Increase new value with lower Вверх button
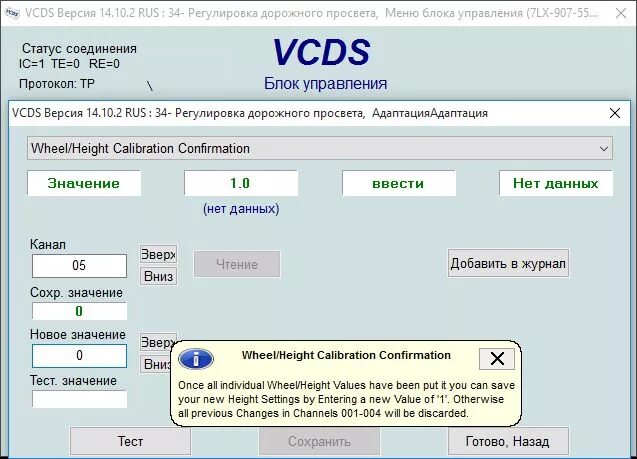Screen dimensions: 637x459 coord(158,342)
